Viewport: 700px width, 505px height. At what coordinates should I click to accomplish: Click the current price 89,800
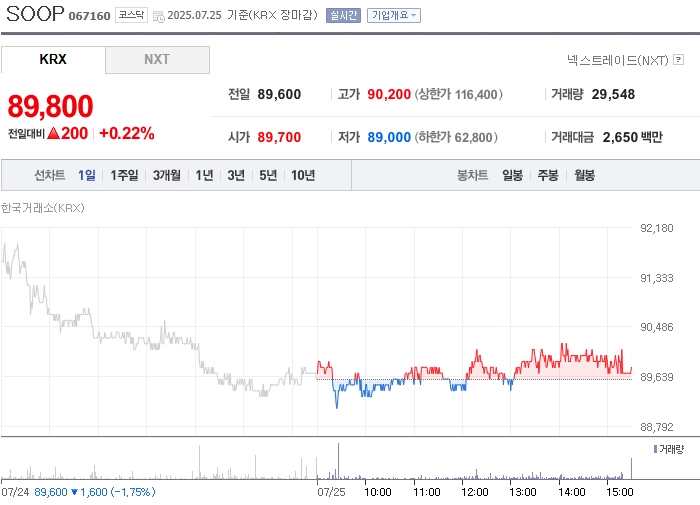[50, 106]
